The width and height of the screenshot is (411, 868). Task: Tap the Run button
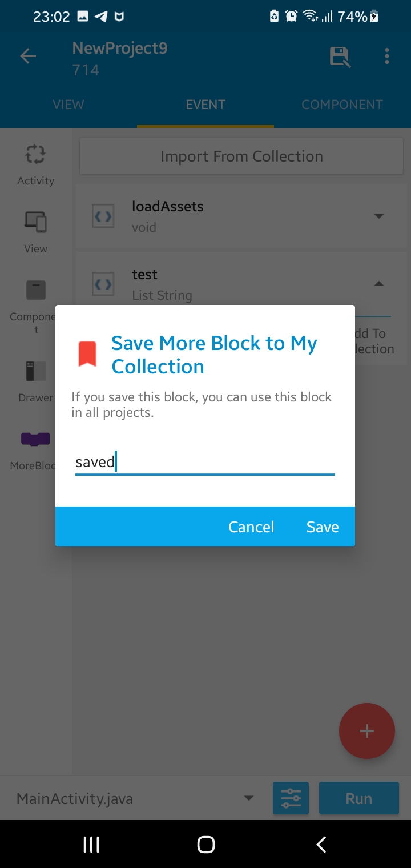tap(358, 798)
